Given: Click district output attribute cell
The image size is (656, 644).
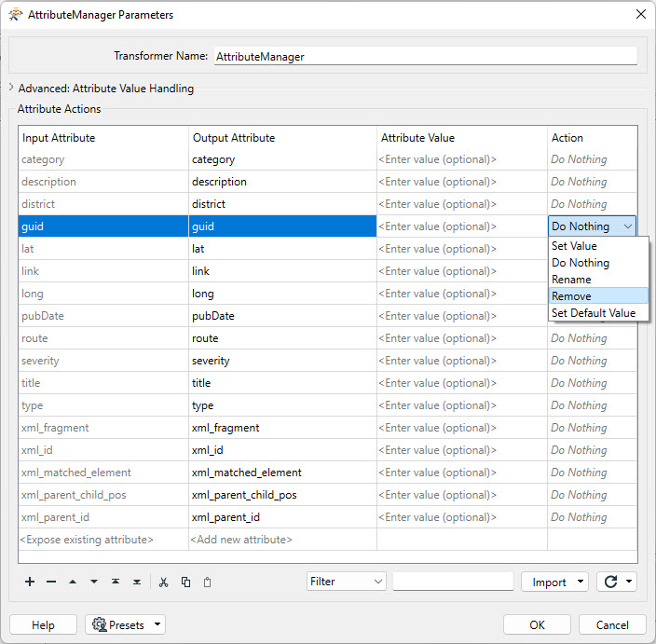Looking at the screenshot, I should (x=282, y=204).
